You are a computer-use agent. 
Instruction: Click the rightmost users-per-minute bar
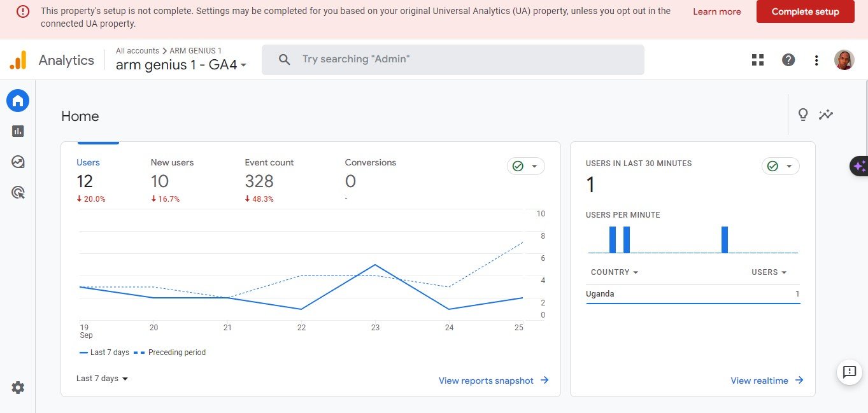point(725,240)
